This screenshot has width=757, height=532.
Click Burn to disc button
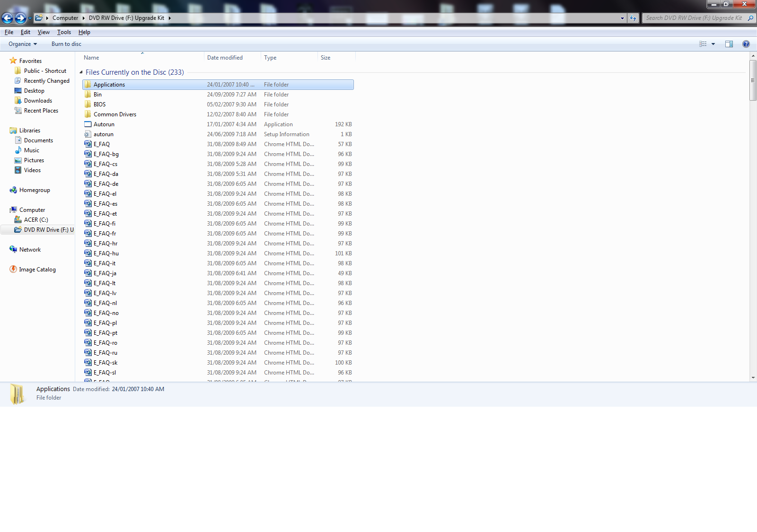pyautogui.click(x=66, y=44)
